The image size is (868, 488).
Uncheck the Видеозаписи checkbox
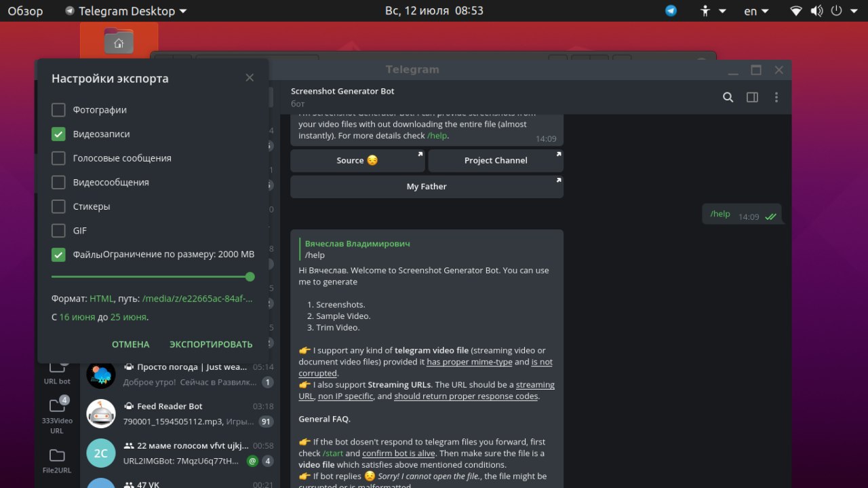(x=58, y=134)
